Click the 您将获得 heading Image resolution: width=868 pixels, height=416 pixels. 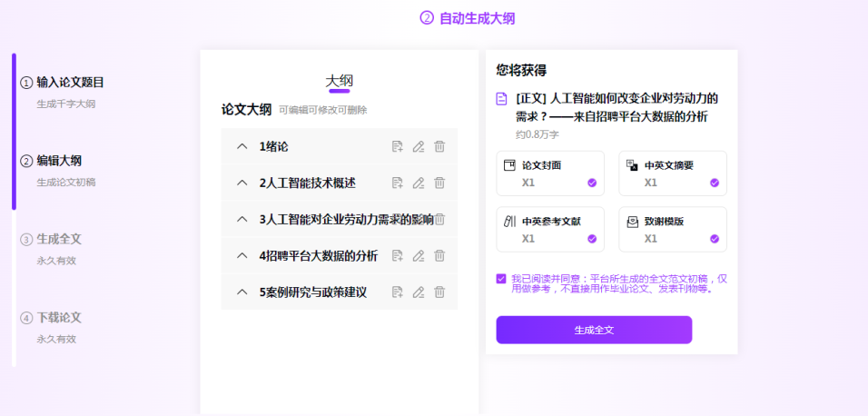pyautogui.click(x=521, y=70)
